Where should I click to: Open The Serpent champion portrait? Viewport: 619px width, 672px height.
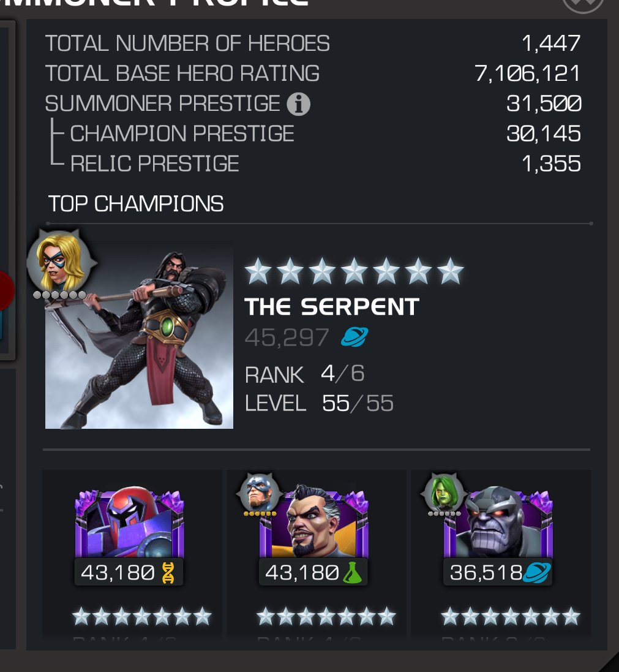[x=139, y=335]
